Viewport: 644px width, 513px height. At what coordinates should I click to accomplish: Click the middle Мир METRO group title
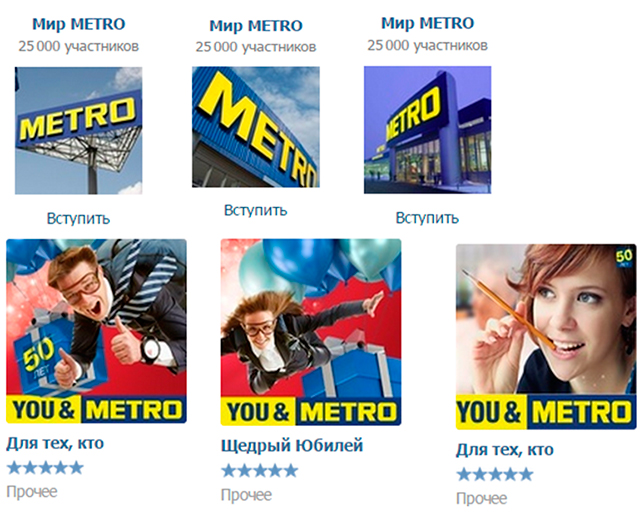(x=256, y=25)
